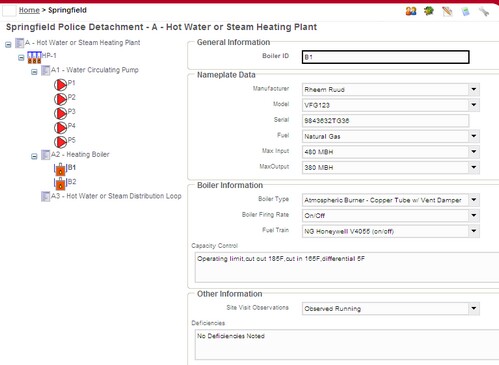Select the HP-1 tree label

tap(49, 56)
